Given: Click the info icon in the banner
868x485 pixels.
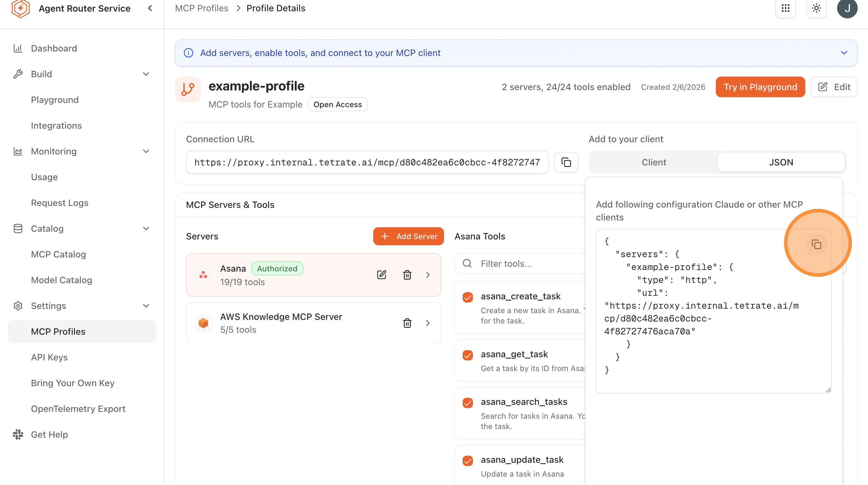Looking at the screenshot, I should pos(188,53).
